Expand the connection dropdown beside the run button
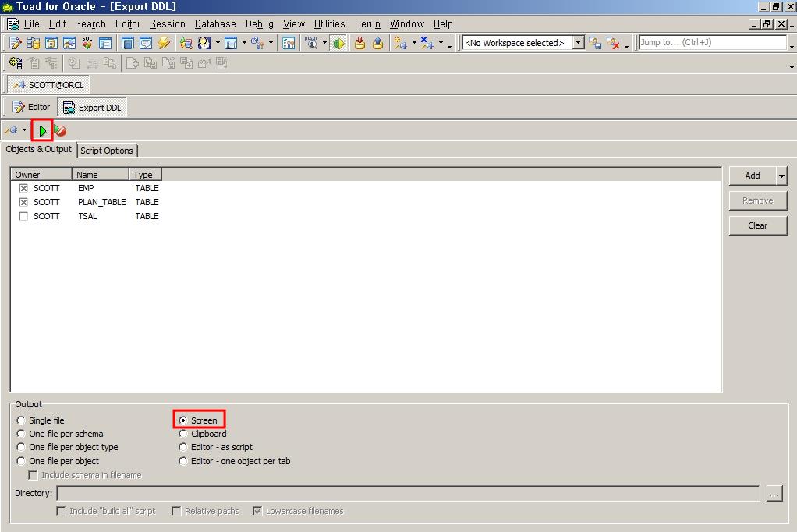Image resolution: width=797 pixels, height=532 pixels. click(x=25, y=130)
